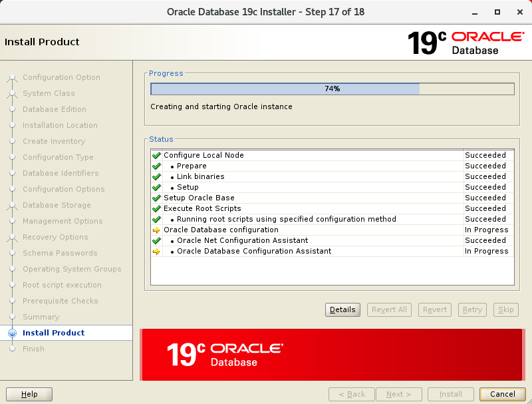Select the Install Product step label

click(54, 333)
